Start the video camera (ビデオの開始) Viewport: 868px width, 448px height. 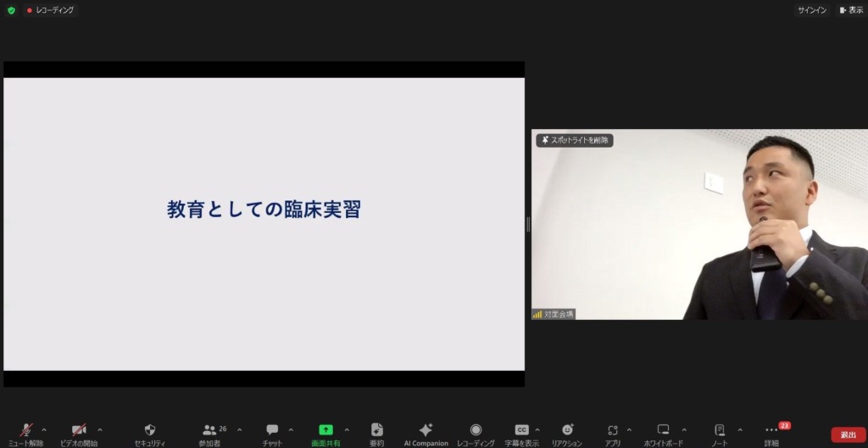(79, 430)
